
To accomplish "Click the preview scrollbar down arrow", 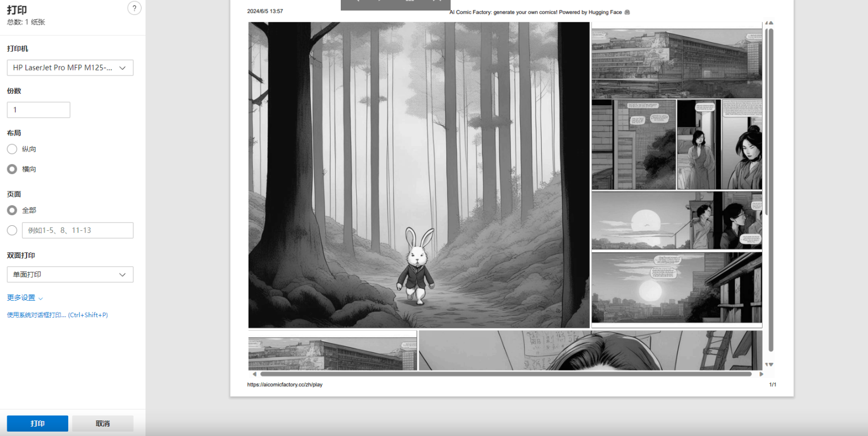I will pos(770,364).
